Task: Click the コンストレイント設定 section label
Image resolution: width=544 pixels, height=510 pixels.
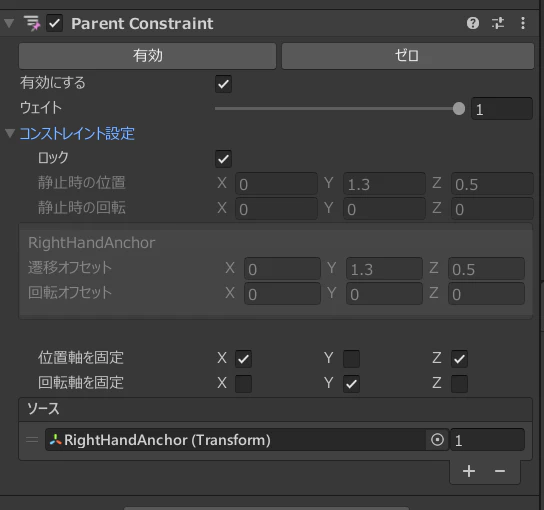Action: [77, 134]
